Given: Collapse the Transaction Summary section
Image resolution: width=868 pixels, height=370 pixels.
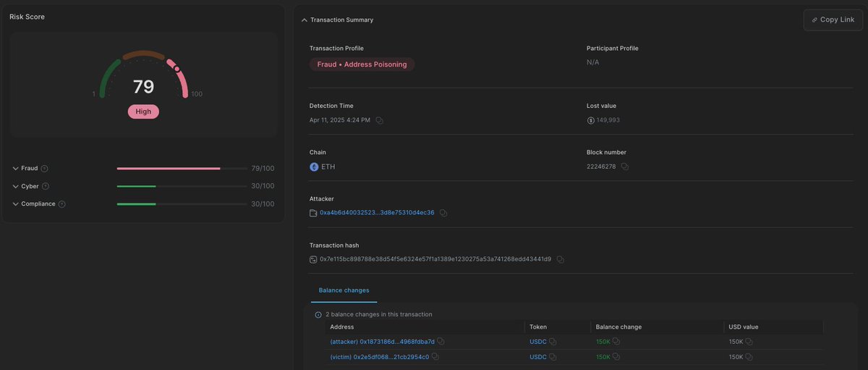Looking at the screenshot, I should [x=305, y=20].
